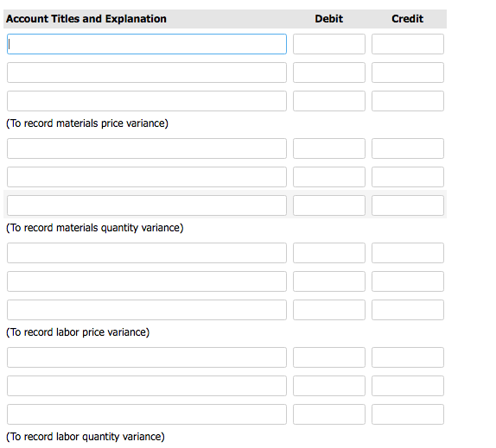
Task: Click first debit field for labor quantity variance
Action: pos(329,357)
